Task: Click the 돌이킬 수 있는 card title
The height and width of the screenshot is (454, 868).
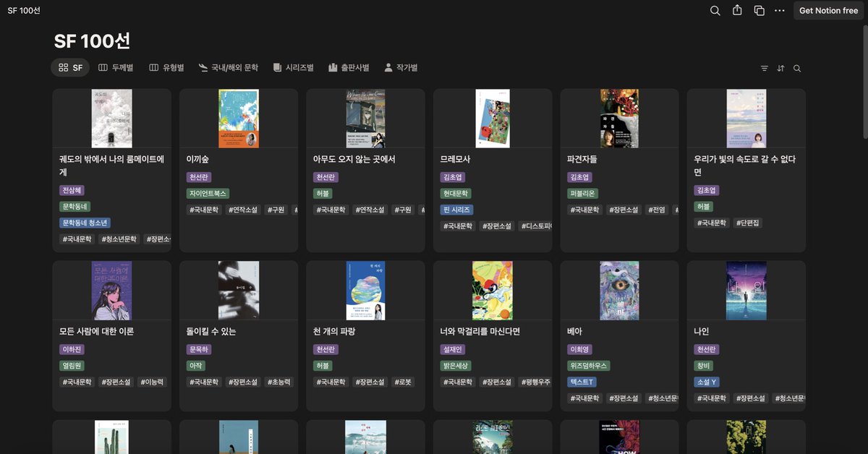Action: 211,331
